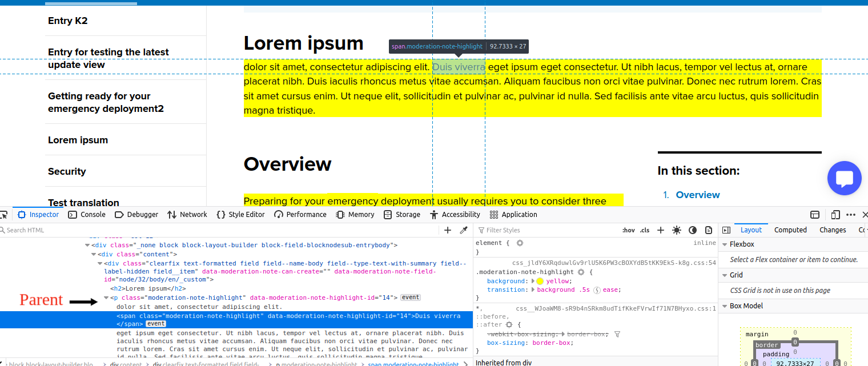This screenshot has width=868, height=366.
Task: Click the yellow background color swatch
Action: click(539, 280)
